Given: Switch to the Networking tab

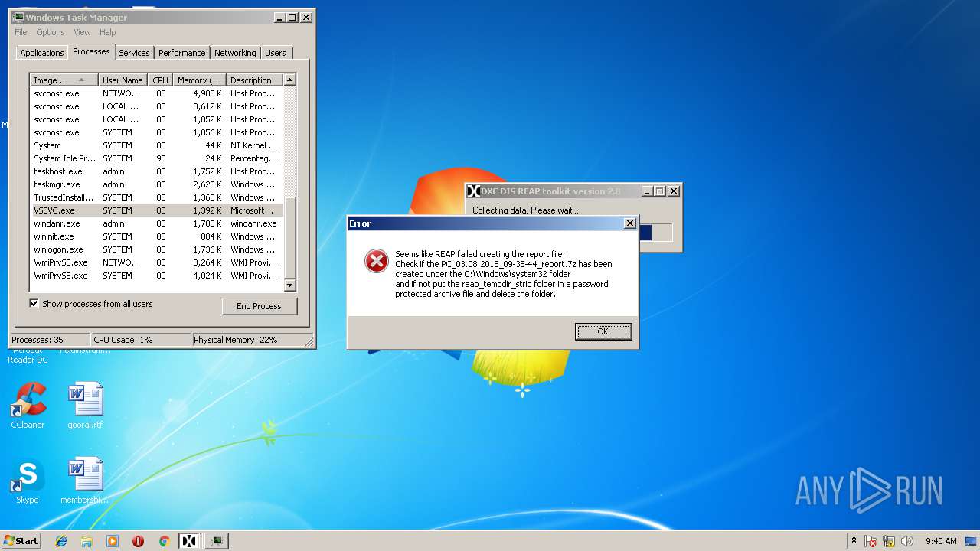Looking at the screenshot, I should (235, 53).
